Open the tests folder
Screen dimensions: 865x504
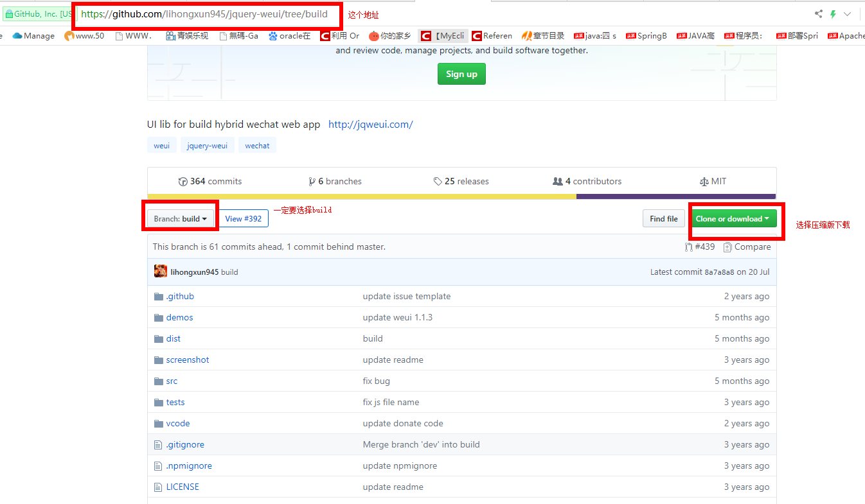175,403
